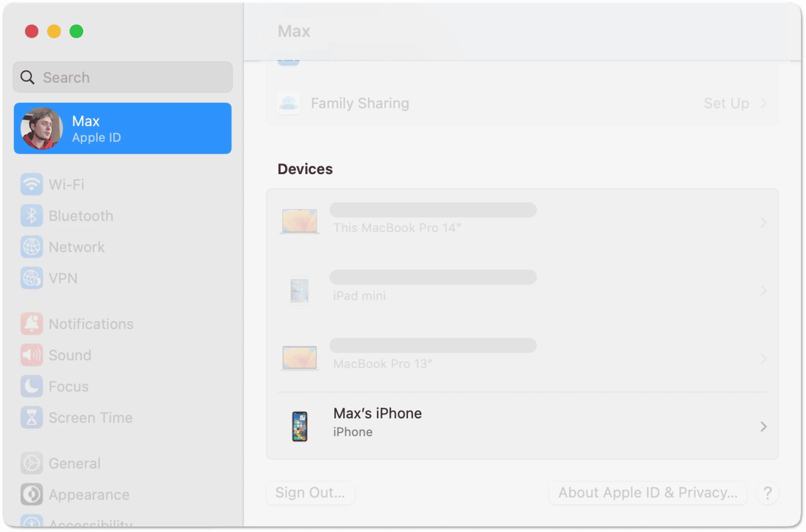
Task: Click the Network globe icon
Action: point(32,247)
